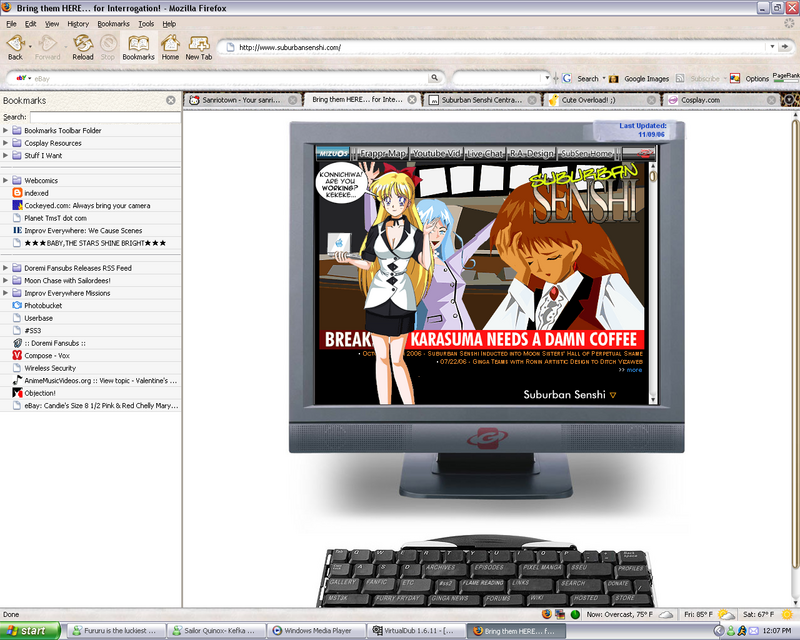Image resolution: width=800 pixels, height=640 pixels.
Task: Click the mail envelope tray icon
Action: click(753, 631)
